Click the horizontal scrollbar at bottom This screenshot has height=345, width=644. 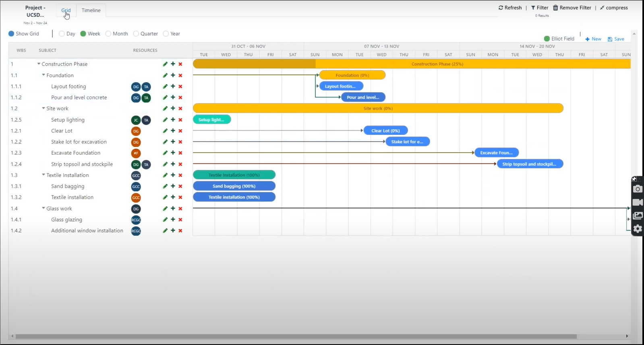296,336
